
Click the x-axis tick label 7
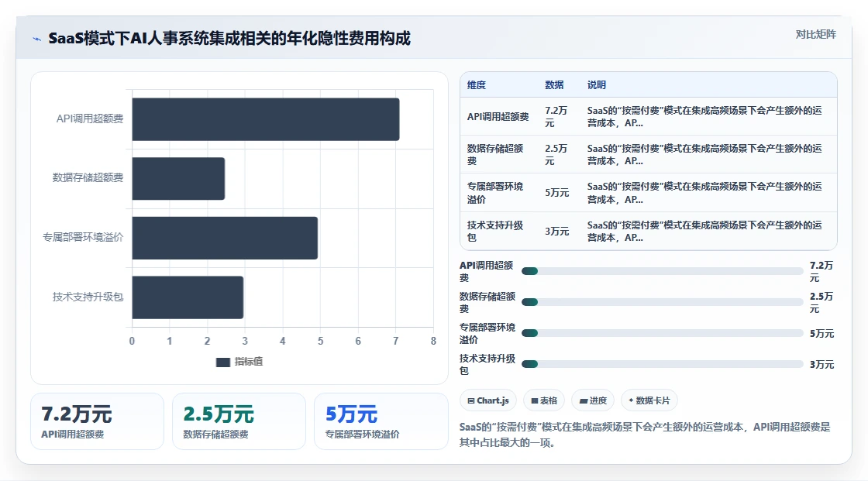pyautogui.click(x=396, y=341)
